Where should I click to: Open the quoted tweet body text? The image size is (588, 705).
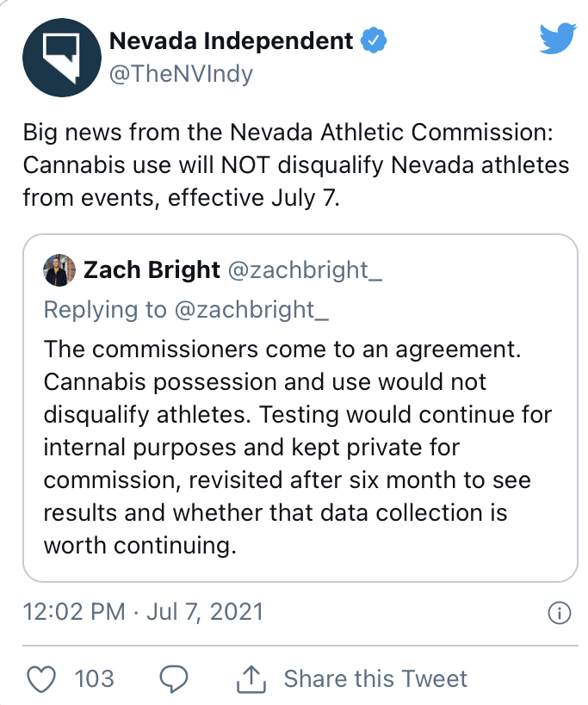pos(297,448)
